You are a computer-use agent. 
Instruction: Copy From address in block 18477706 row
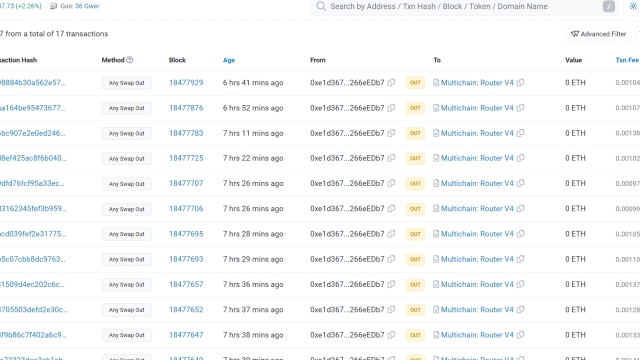click(391, 209)
